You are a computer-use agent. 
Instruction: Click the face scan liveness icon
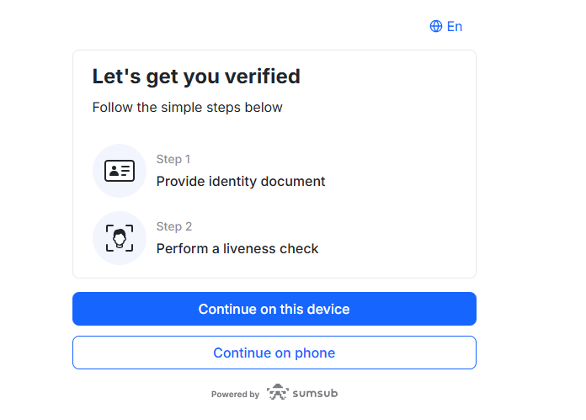(x=120, y=238)
